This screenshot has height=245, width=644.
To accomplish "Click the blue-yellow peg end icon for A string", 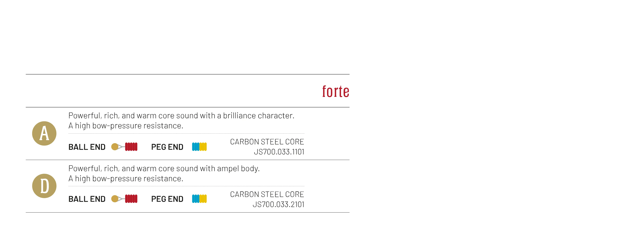I will (x=199, y=147).
